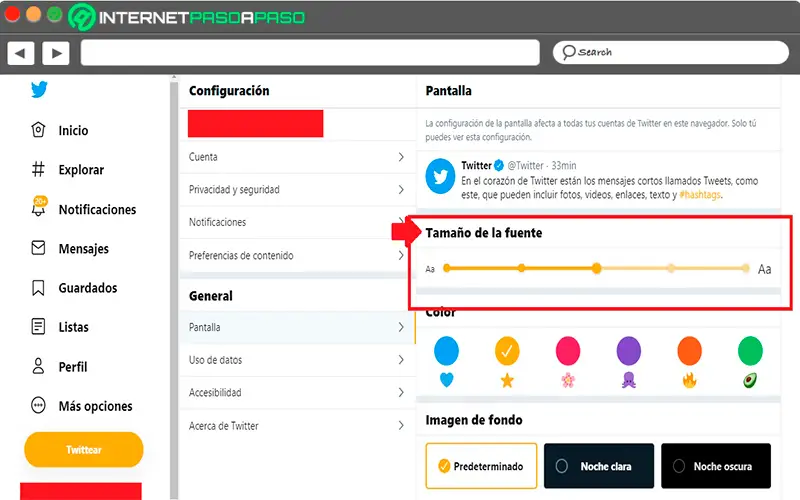The height and width of the screenshot is (500, 800).
Task: Click the browser back arrow button
Action: click(21, 53)
